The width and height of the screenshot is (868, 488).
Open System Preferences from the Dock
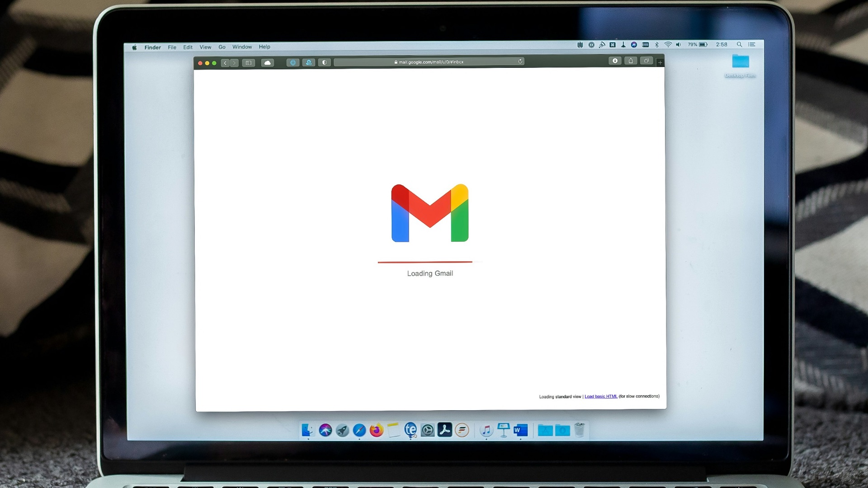pyautogui.click(x=427, y=430)
